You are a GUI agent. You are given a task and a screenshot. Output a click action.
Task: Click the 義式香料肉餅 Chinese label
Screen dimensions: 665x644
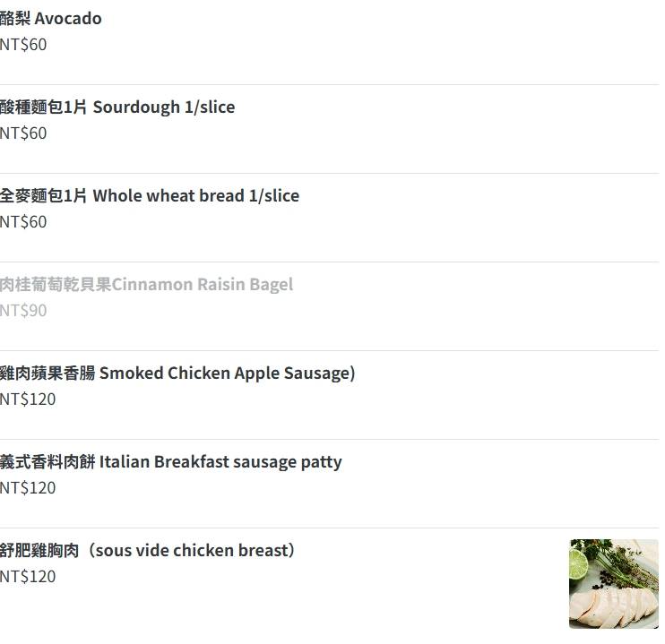coord(47,462)
